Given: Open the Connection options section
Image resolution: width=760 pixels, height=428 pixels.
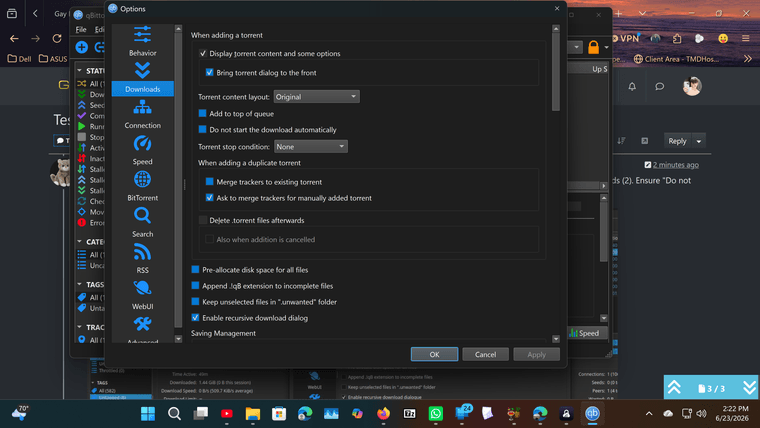Looking at the screenshot, I should (142, 114).
